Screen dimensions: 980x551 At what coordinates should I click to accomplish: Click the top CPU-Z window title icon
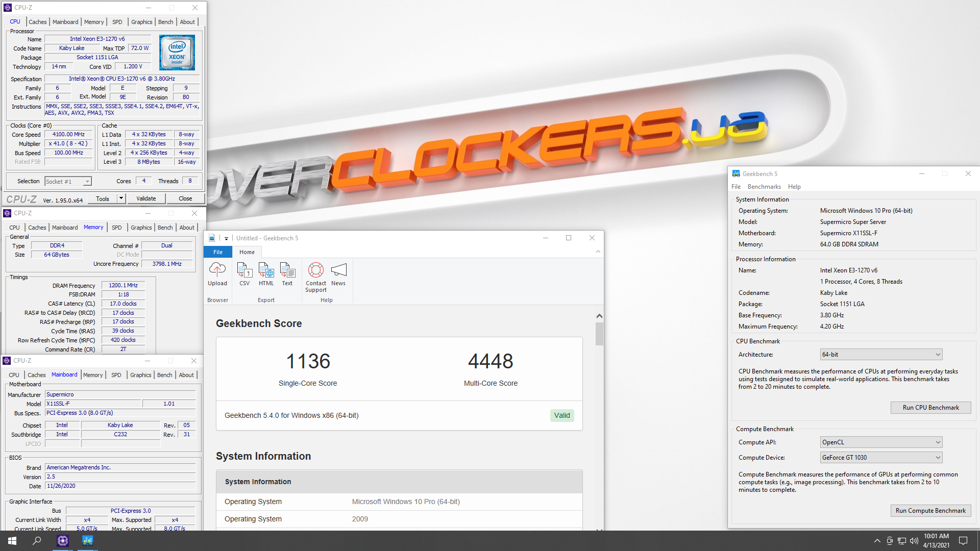click(x=8, y=8)
